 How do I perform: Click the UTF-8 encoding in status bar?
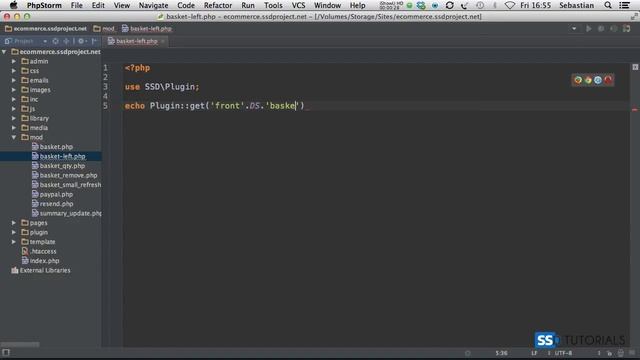click(563, 353)
